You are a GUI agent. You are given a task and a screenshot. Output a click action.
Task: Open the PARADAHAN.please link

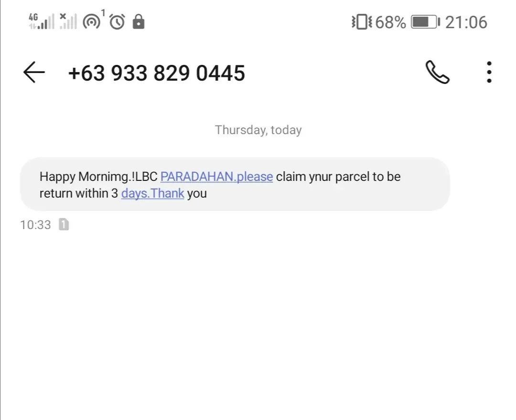tap(216, 177)
